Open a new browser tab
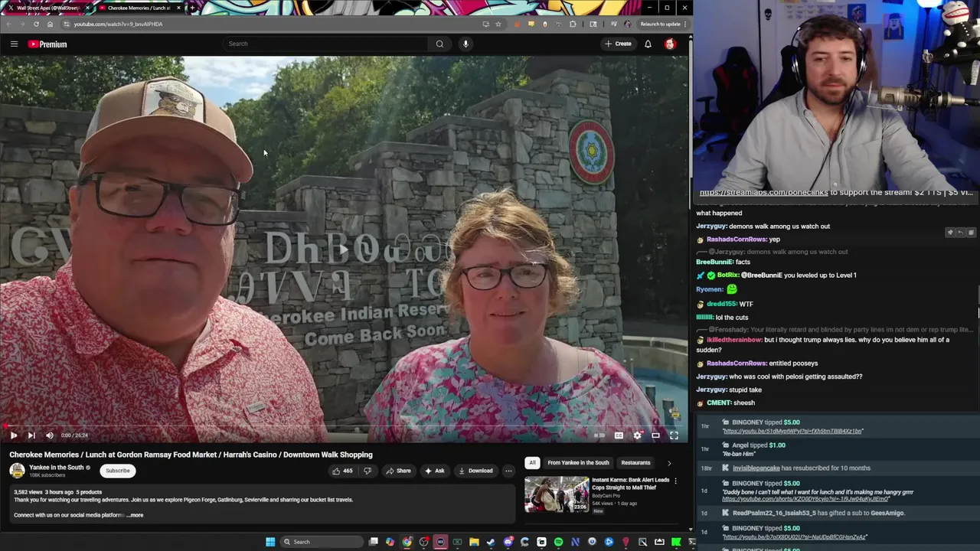 click(192, 8)
